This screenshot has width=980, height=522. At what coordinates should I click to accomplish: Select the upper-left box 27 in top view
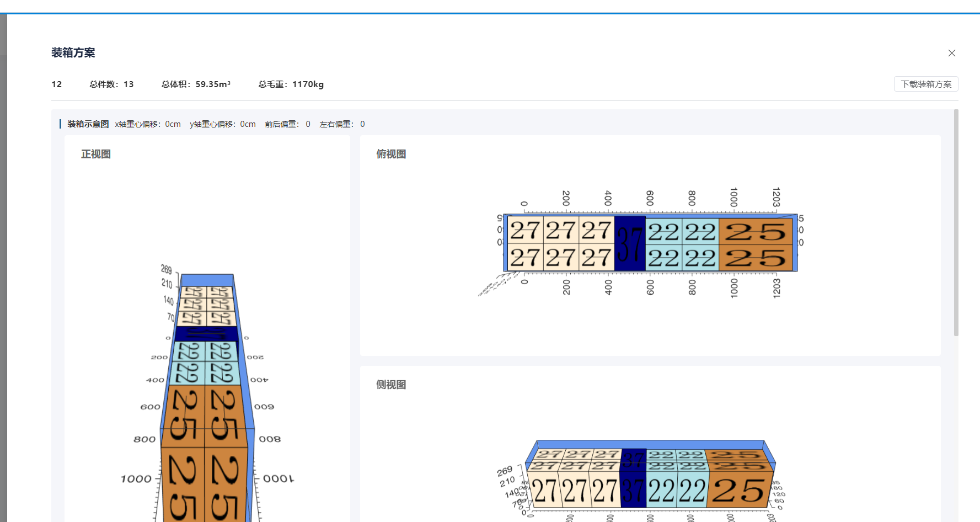pyautogui.click(x=524, y=231)
